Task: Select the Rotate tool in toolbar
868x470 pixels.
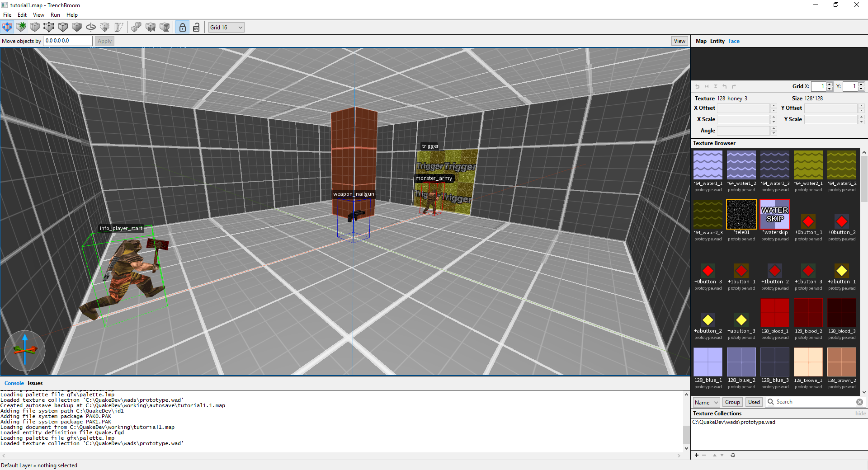Action: 91,27
